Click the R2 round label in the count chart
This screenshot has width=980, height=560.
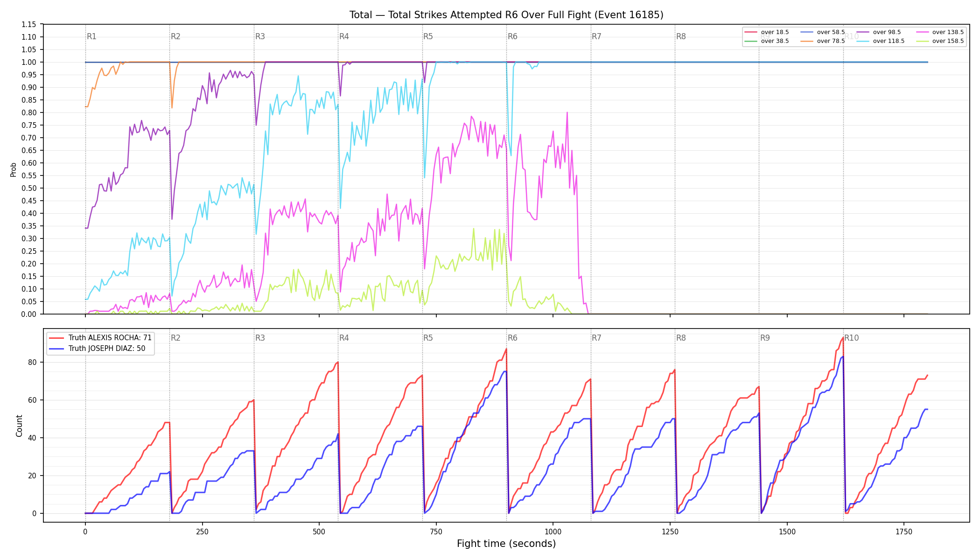click(175, 338)
